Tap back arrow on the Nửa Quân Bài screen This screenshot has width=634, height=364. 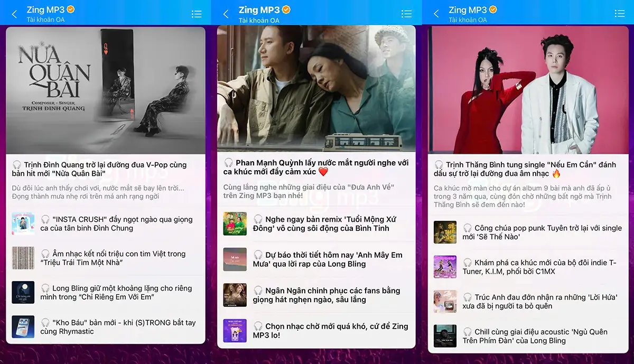tap(14, 14)
